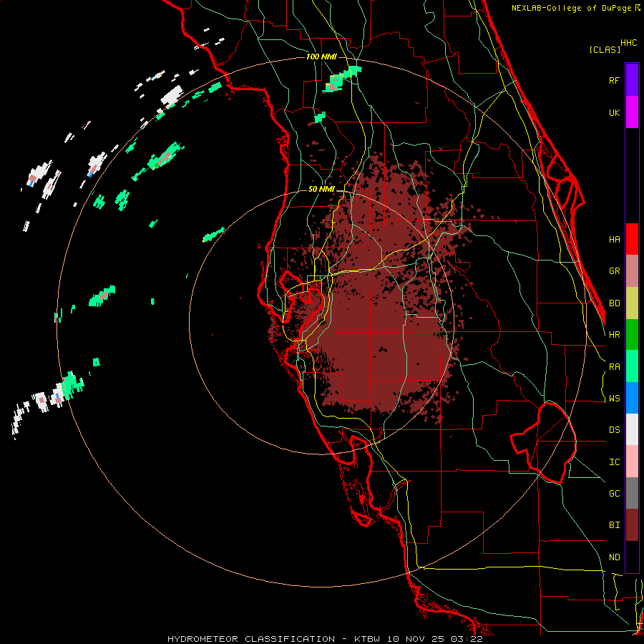The image size is (644, 644).
Task: Click the RF legend label
Action: click(614, 80)
